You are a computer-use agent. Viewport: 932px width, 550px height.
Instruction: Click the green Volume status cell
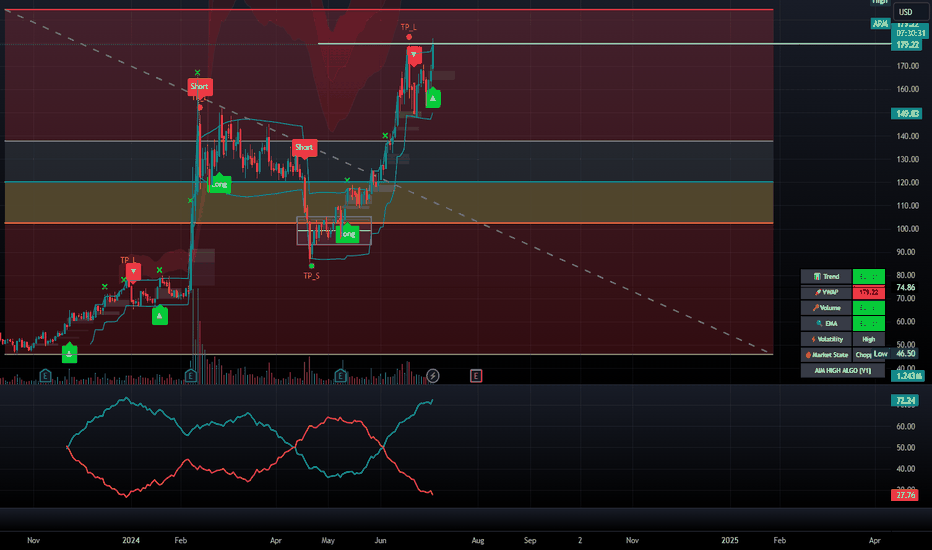tap(868, 308)
